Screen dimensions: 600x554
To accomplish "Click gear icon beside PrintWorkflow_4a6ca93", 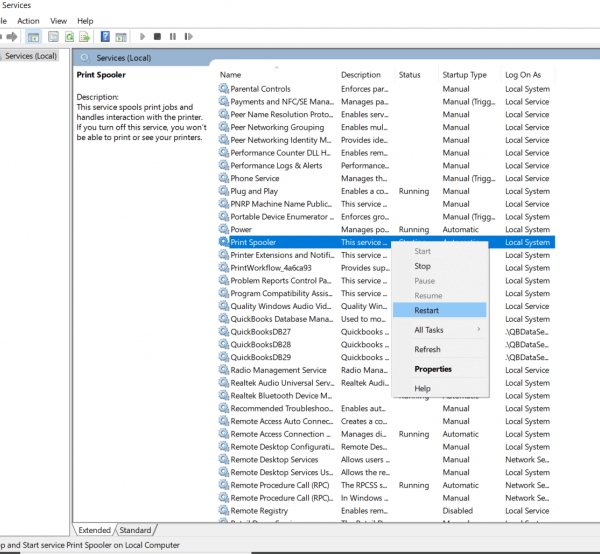I will pyautogui.click(x=223, y=268).
